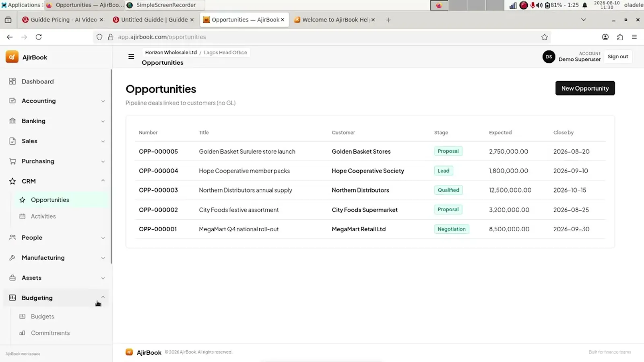
Task: Open Northern Distributors customer link
Action: coord(360,190)
